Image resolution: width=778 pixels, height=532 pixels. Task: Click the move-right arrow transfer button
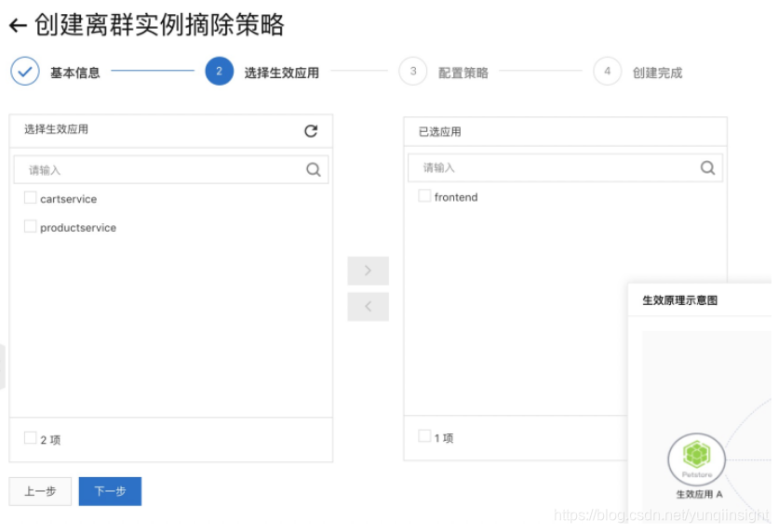368,271
